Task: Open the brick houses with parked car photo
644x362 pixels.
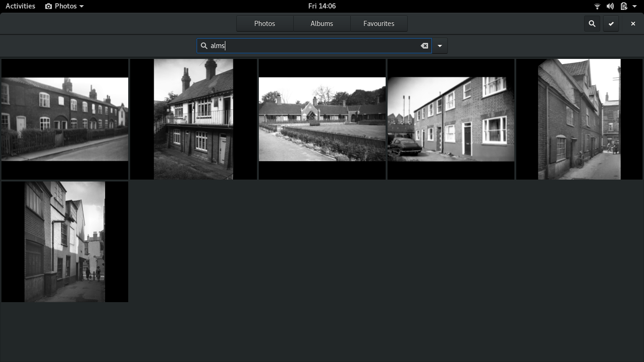Action: (x=451, y=119)
